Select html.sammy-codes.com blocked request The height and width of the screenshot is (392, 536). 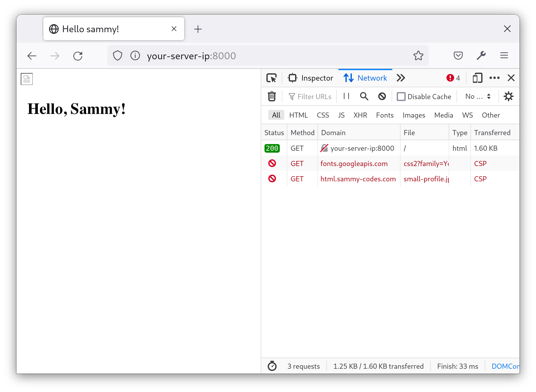[x=390, y=179]
